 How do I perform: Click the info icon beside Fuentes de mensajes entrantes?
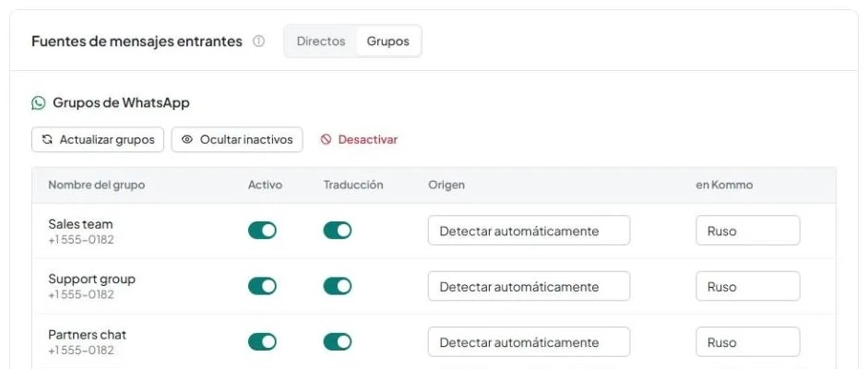(258, 42)
